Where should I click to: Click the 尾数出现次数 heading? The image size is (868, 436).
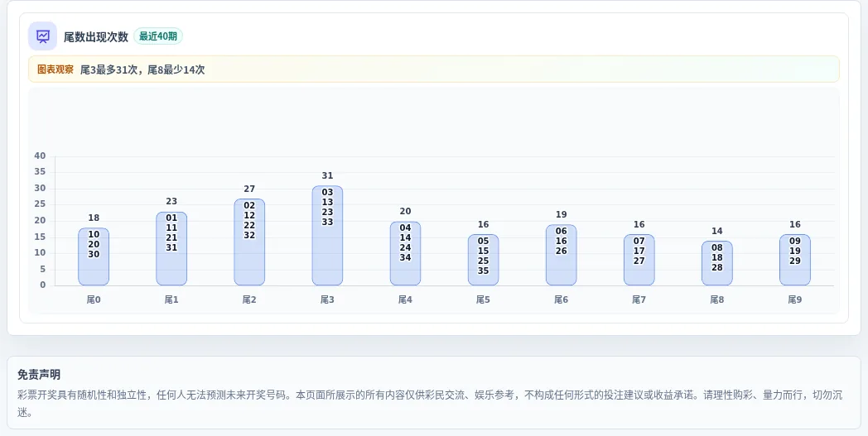click(x=96, y=36)
